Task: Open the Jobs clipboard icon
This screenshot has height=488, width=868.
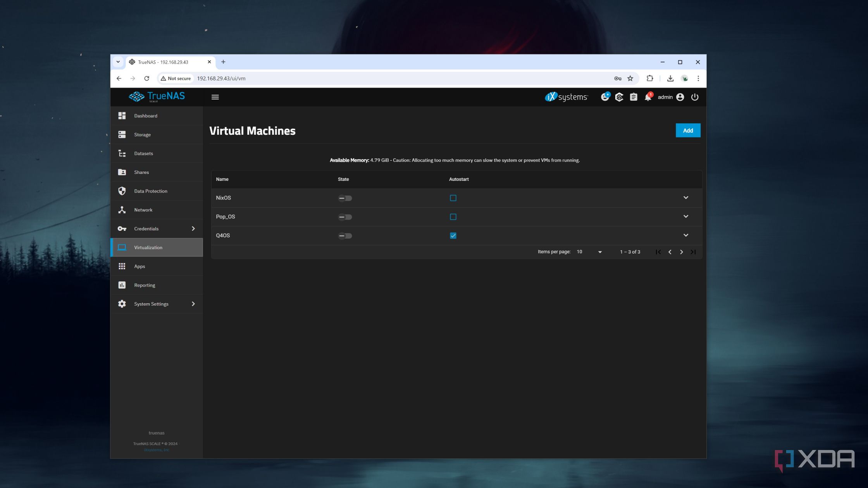Action: (x=634, y=97)
